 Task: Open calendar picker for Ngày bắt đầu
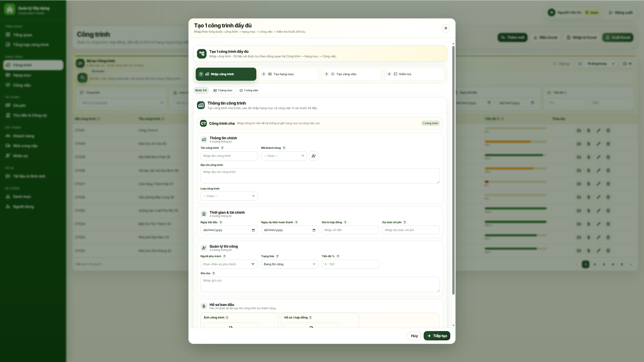[253, 230]
